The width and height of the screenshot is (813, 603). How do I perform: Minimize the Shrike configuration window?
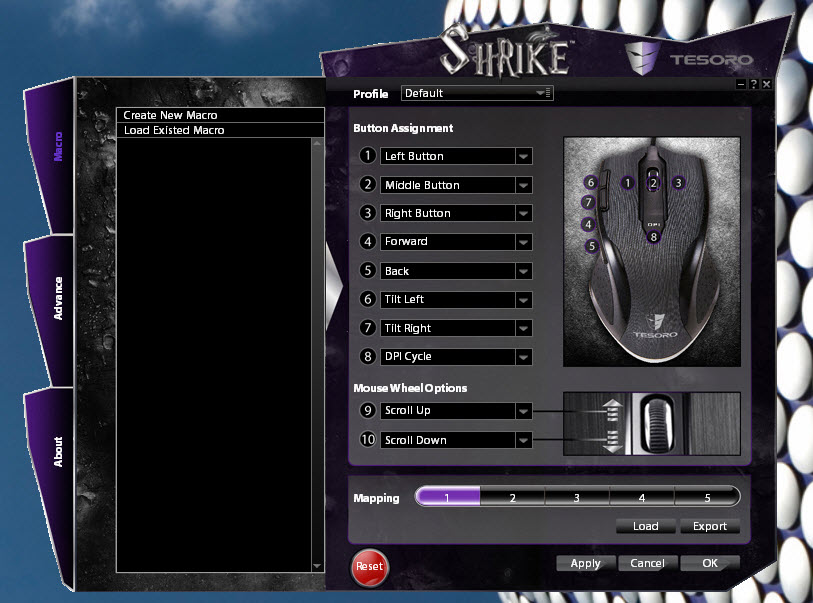(x=741, y=84)
